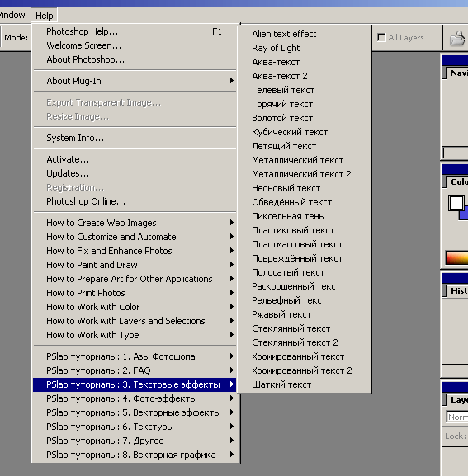
Task: Select Пластмассовый текст tutorial
Action: [305, 244]
